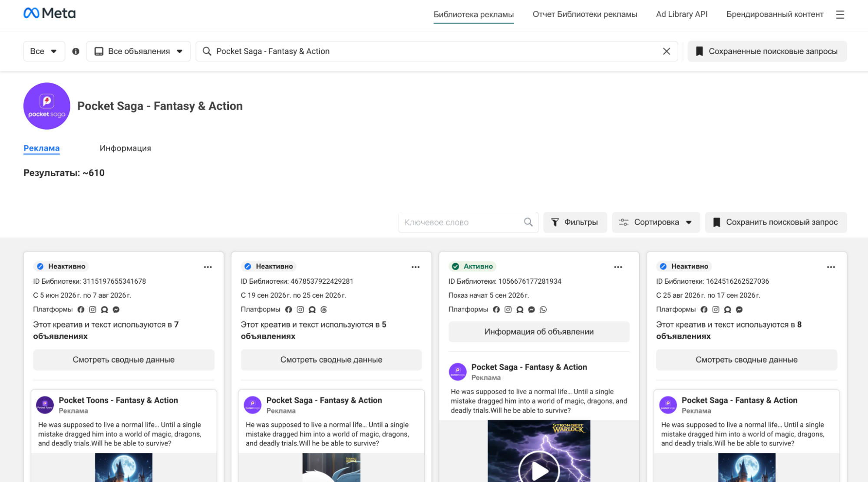Click the info icon beside the 'Все' dropdown
This screenshot has height=482, width=868.
[x=76, y=51]
